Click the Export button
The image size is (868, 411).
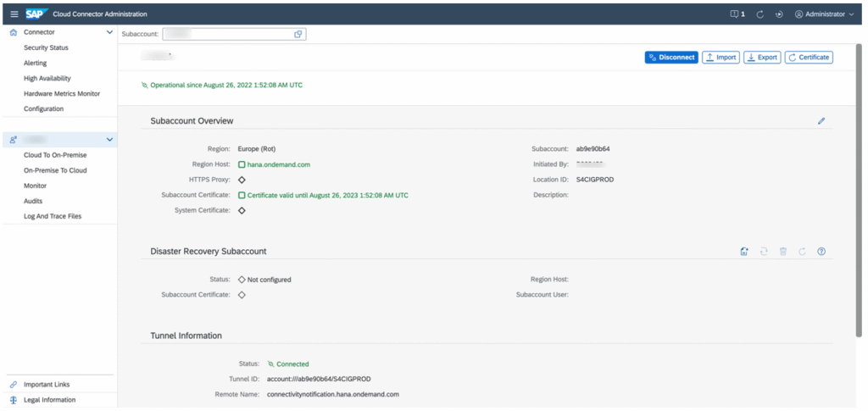pos(761,58)
